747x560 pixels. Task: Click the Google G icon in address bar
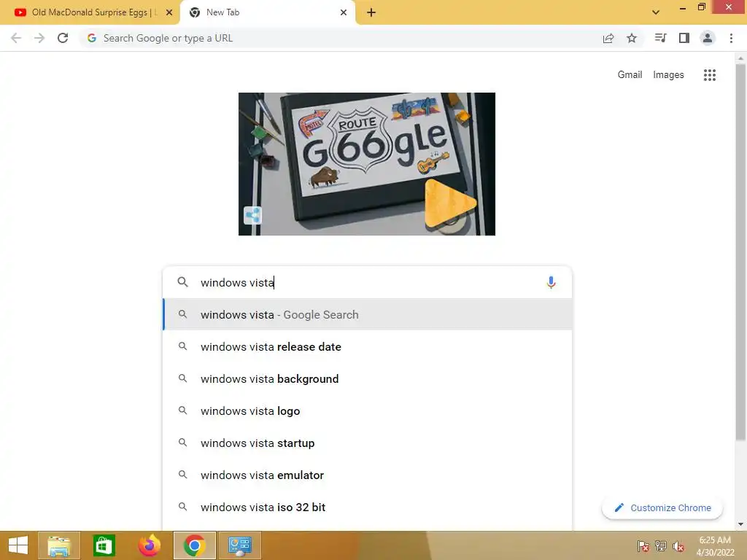[92, 38]
